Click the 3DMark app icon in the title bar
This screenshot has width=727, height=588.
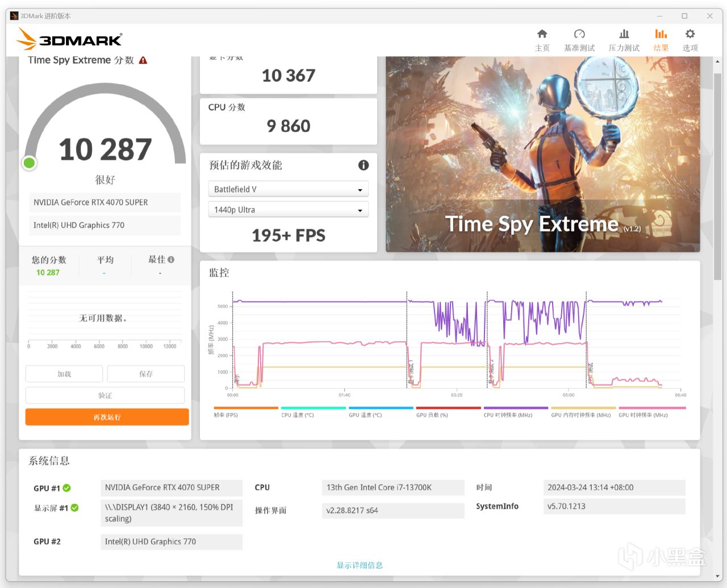tap(14, 16)
